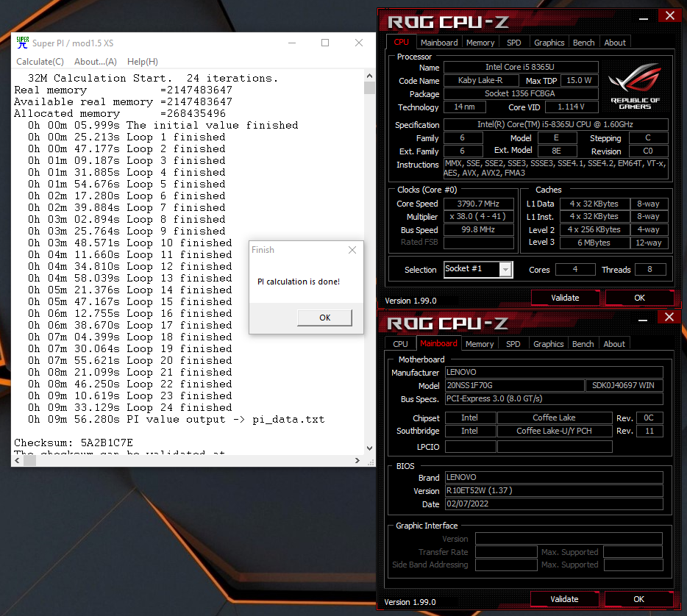Open Bench tab in lower CPU-Z window
This screenshot has height=616, width=687.
pos(583,344)
